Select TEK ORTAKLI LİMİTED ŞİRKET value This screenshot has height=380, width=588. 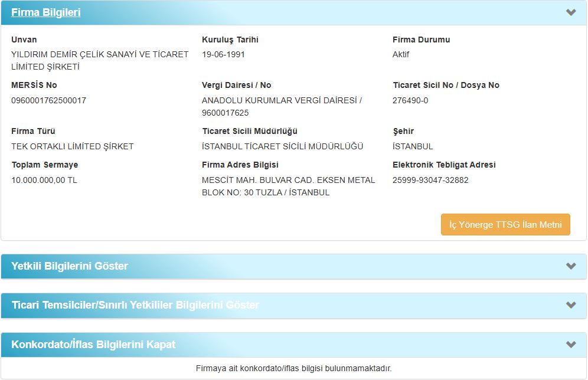pos(73,146)
